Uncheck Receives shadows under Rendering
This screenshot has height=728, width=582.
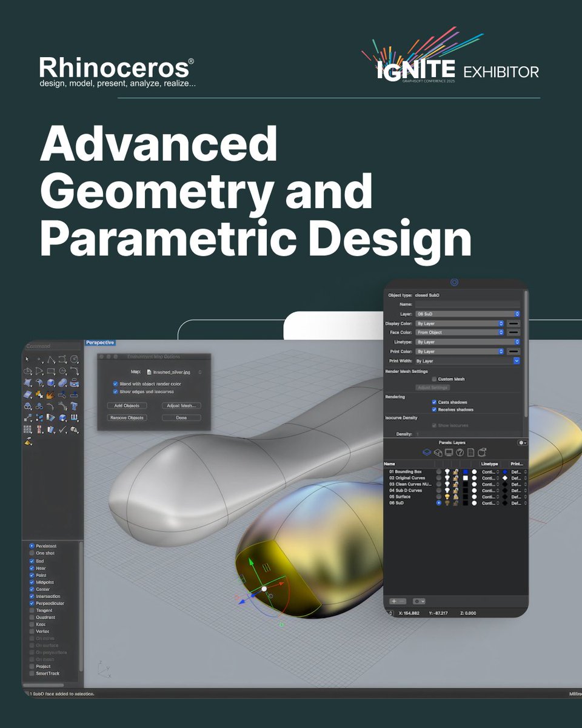(x=434, y=409)
